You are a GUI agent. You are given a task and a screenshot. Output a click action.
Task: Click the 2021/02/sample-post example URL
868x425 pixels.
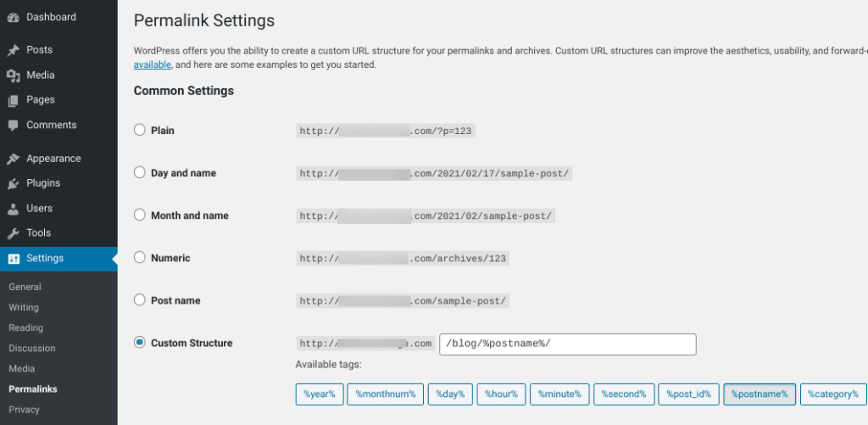pyautogui.click(x=426, y=216)
